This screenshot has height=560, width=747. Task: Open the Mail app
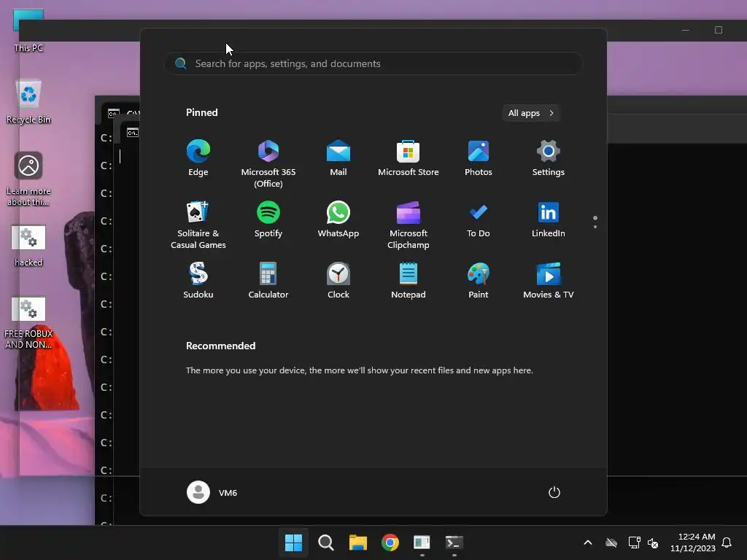tap(338, 158)
